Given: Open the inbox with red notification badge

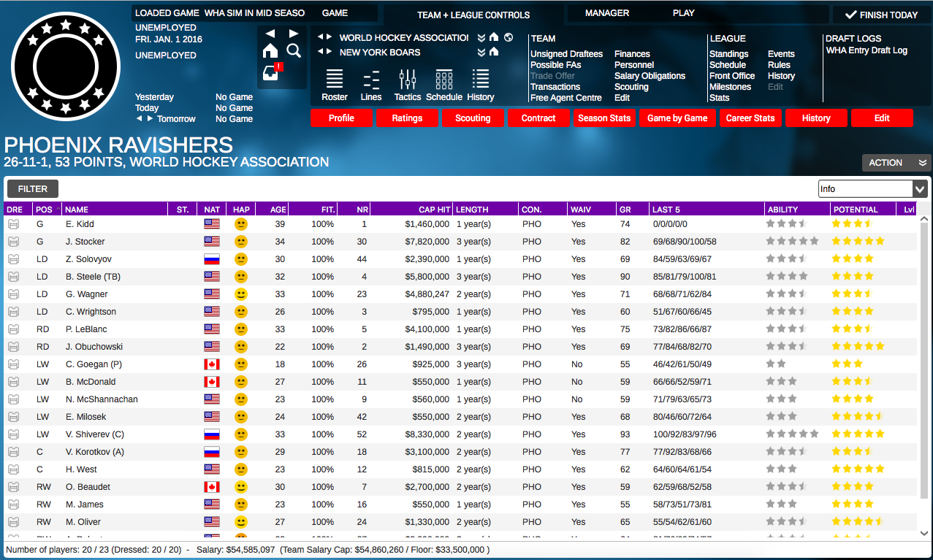Looking at the screenshot, I should tap(270, 72).
